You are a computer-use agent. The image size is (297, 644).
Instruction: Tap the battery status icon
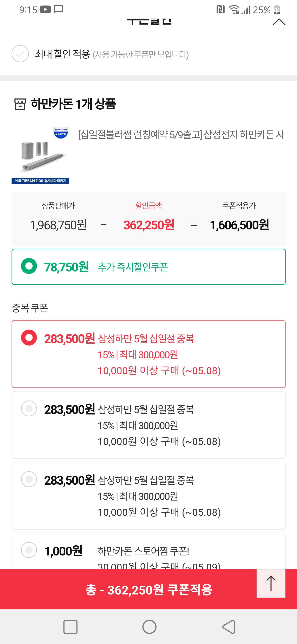tap(277, 10)
